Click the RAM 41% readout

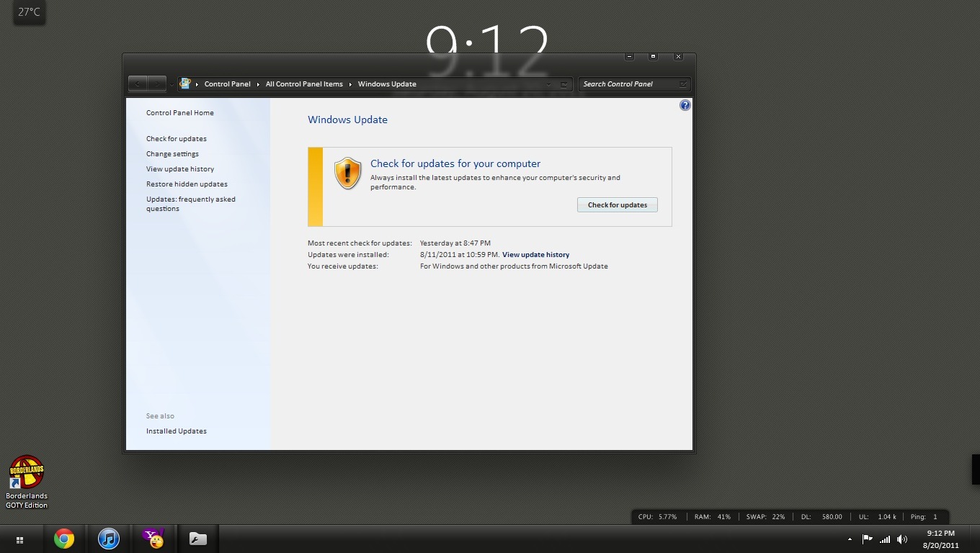point(713,517)
